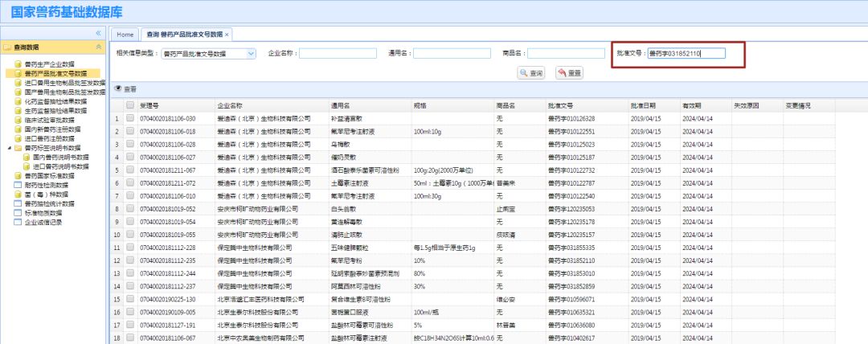Image resolution: width=868 pixels, height=344 pixels.
Task: Open 生药监督抽检结果数据 node
Action: tap(55, 111)
